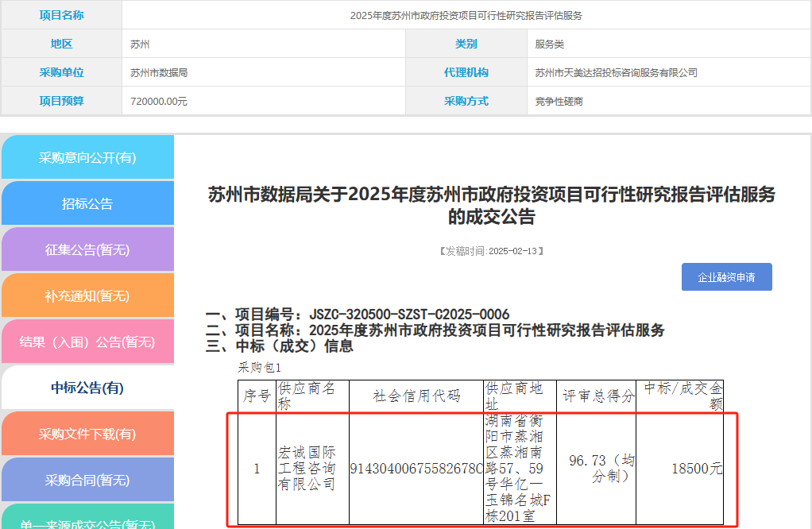
Task: Click the 竞争性磋商 procurement method value
Action: (559, 101)
